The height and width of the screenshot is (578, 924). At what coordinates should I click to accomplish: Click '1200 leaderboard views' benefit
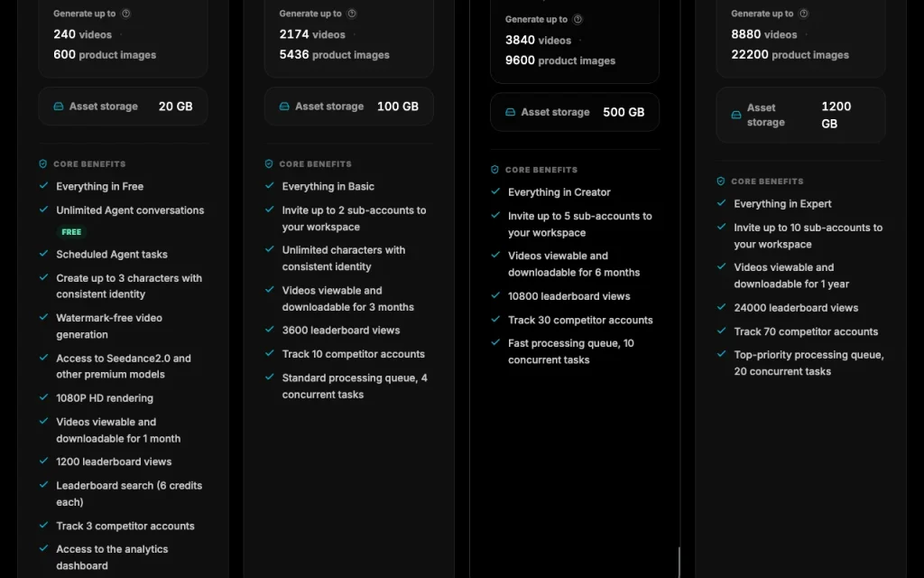click(114, 461)
